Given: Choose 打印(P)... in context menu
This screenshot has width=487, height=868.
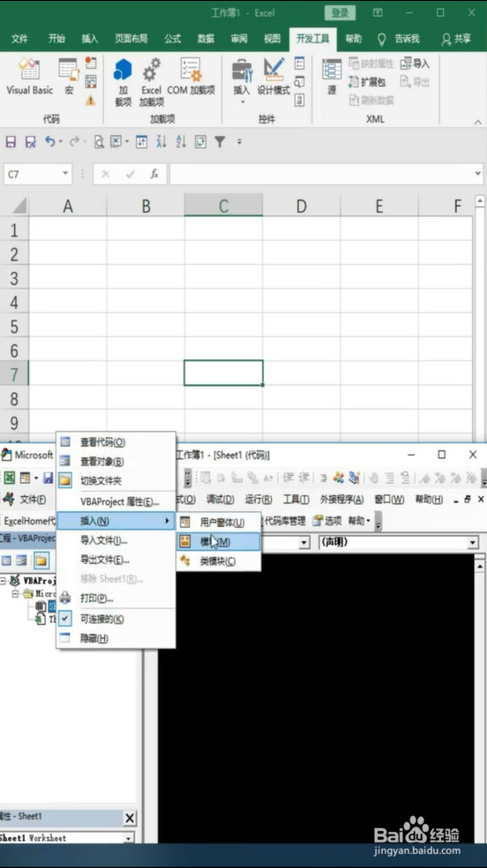Looking at the screenshot, I should tap(116, 599).
